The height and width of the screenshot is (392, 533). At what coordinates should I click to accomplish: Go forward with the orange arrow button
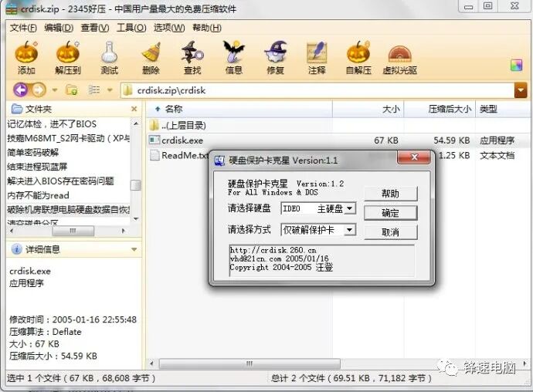point(39,90)
